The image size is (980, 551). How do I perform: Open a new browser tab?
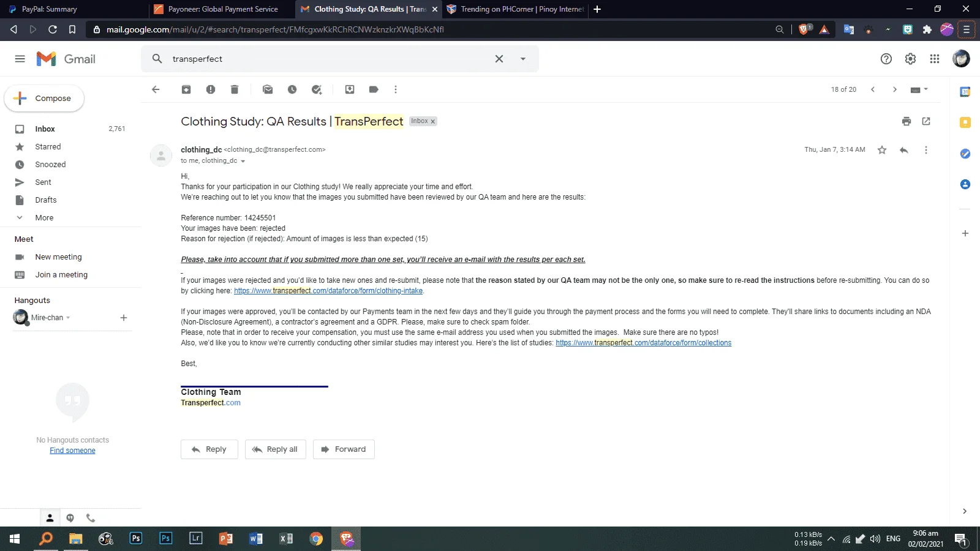[x=597, y=9]
